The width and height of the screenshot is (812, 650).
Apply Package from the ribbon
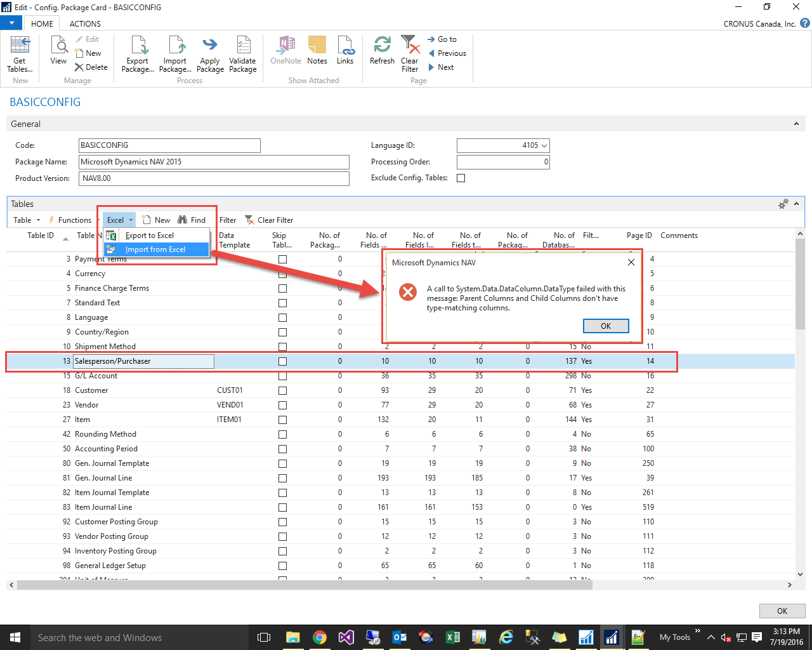coord(210,54)
